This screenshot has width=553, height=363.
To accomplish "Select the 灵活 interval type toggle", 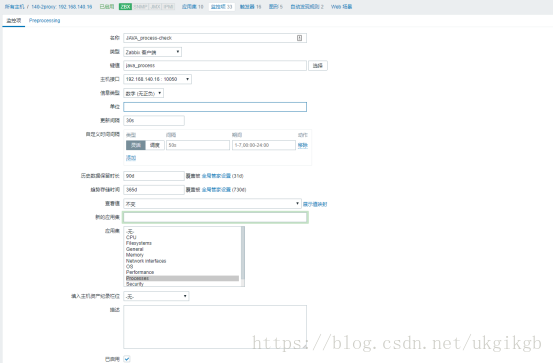I will pos(135,145).
